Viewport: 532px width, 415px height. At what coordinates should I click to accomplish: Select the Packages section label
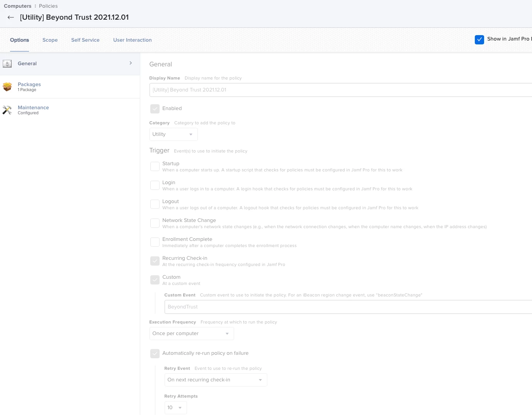click(29, 84)
